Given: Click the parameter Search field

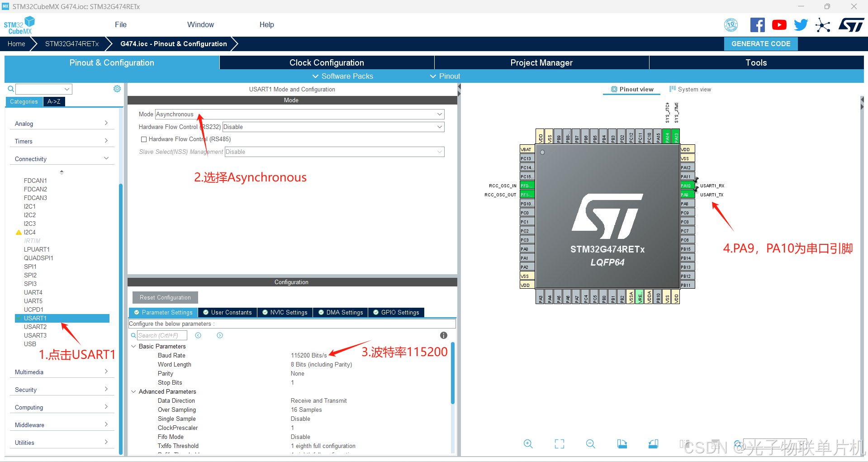Looking at the screenshot, I should click(162, 335).
